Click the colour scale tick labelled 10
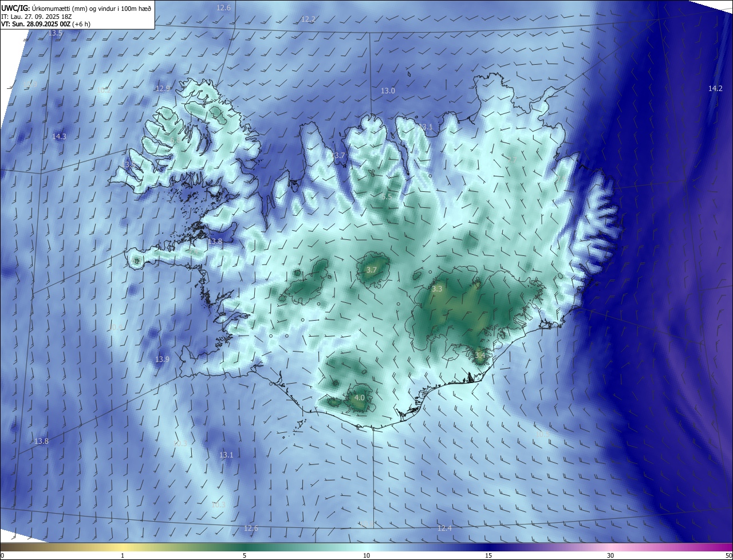733x560 pixels. tap(366, 555)
